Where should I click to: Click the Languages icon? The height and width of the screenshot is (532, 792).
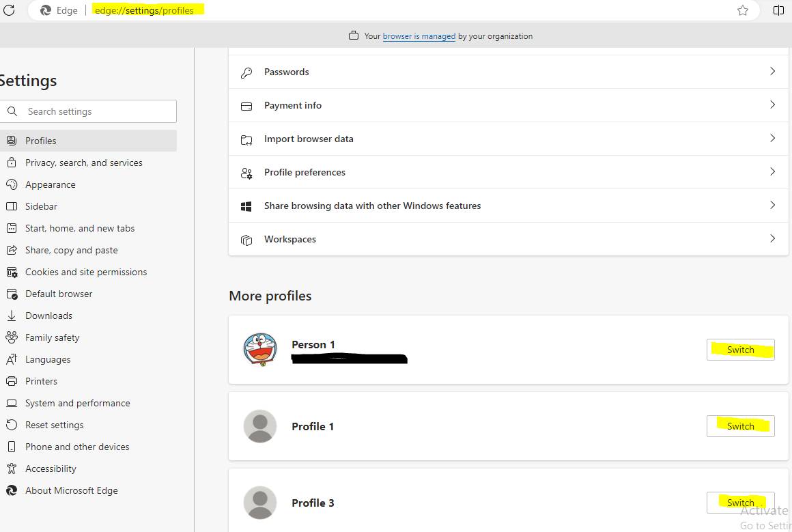tap(12, 359)
